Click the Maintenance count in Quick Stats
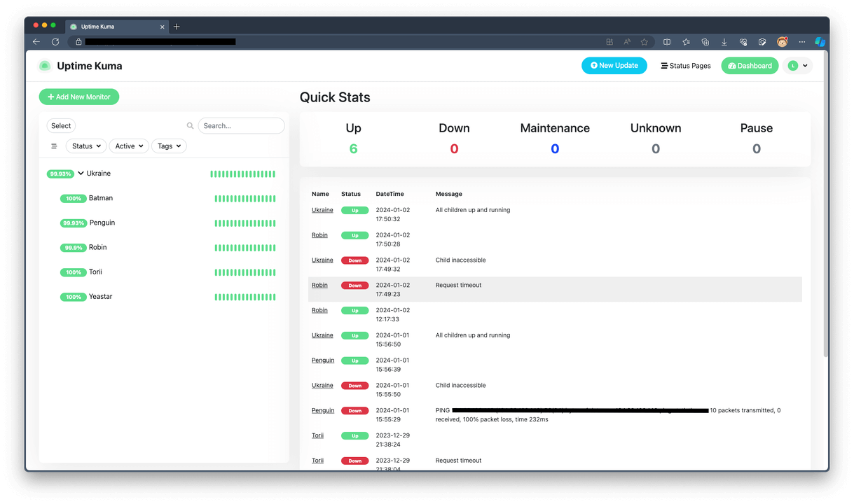Viewport: 854px width, 504px height. (x=555, y=148)
